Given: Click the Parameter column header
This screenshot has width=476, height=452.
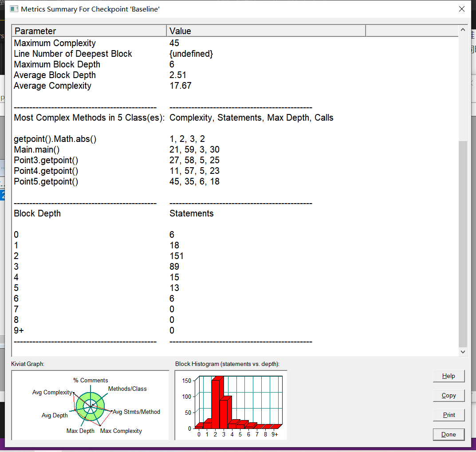Looking at the screenshot, I should 89,31.
